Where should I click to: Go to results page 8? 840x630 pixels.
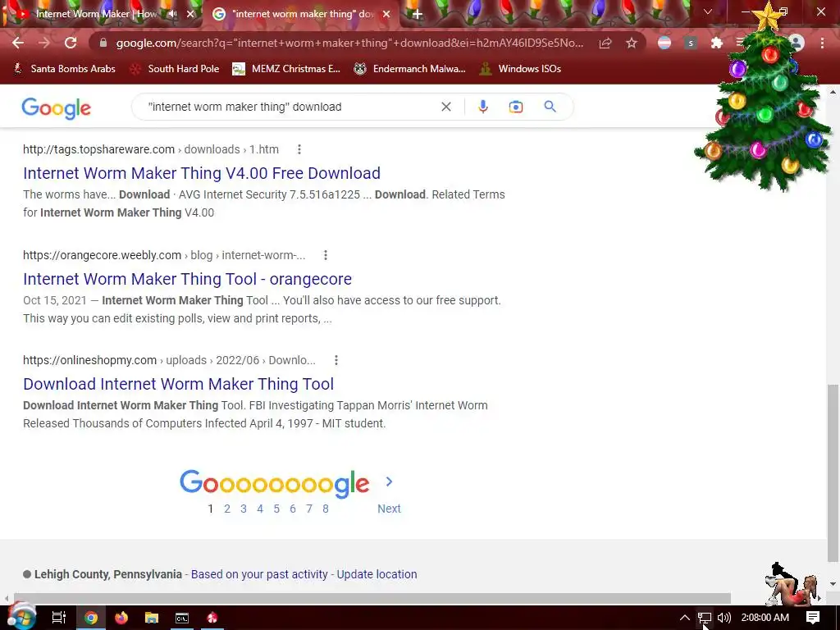click(325, 509)
